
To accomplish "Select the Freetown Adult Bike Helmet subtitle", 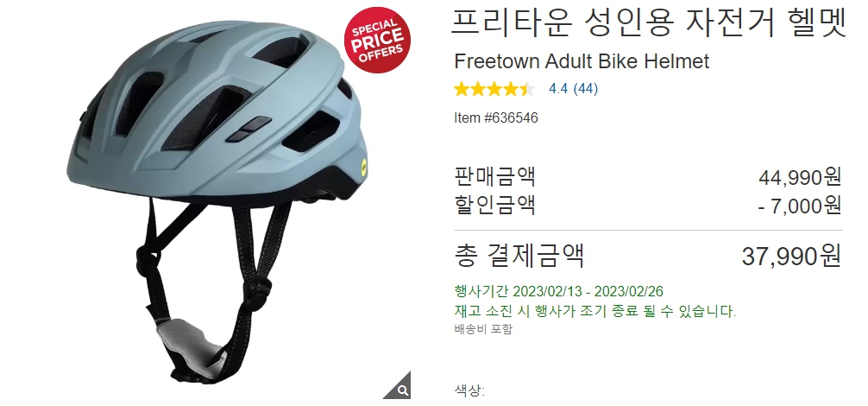I will click(x=582, y=61).
